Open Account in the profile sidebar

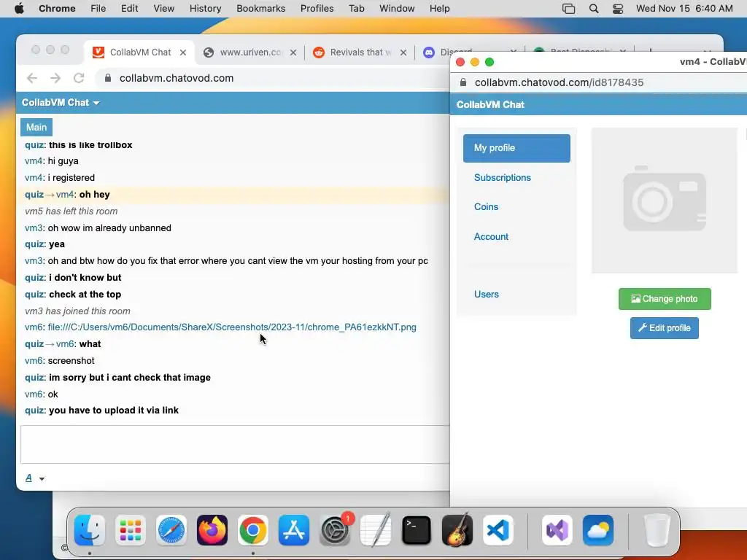point(491,237)
